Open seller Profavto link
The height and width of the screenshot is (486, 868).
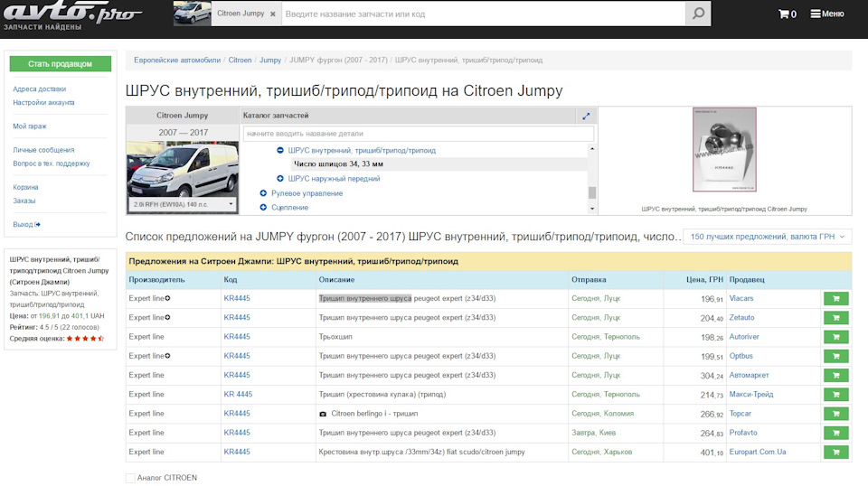[x=743, y=433]
